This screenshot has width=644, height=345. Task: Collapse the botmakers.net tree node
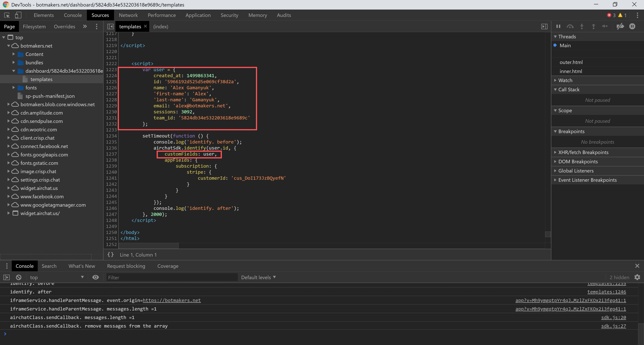point(9,46)
